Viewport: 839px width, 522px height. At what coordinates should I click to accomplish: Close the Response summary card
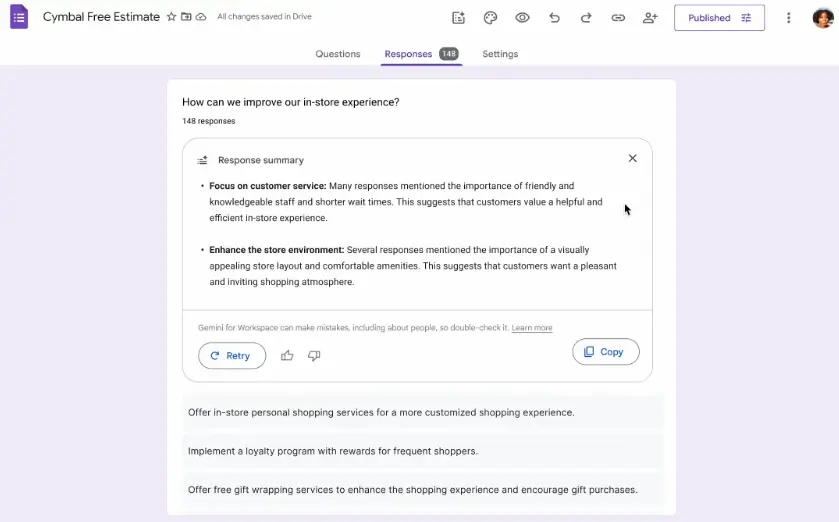[632, 158]
